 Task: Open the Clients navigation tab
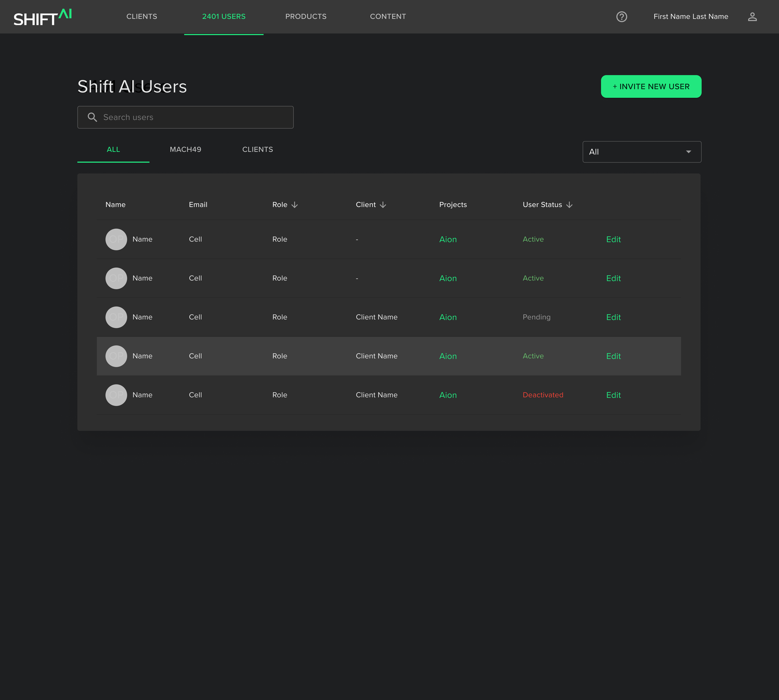[142, 17]
